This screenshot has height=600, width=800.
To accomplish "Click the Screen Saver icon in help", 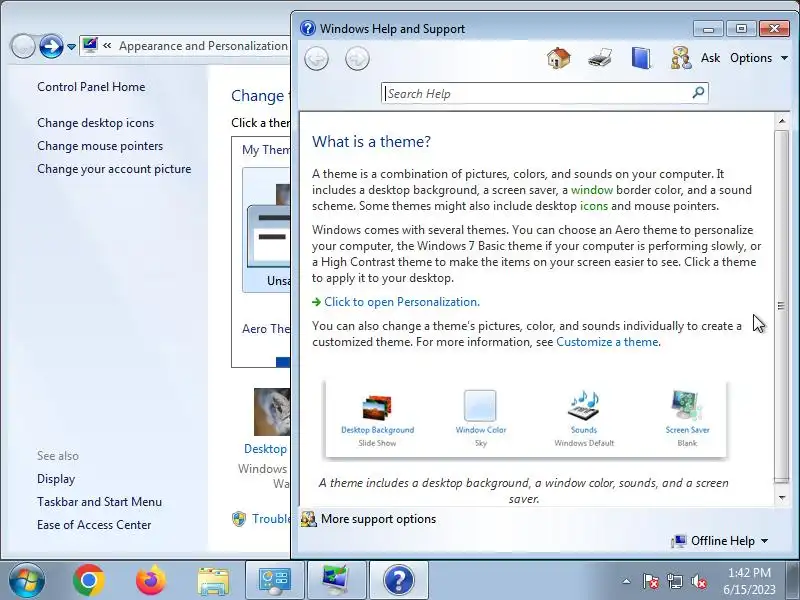I will pyautogui.click(x=687, y=406).
